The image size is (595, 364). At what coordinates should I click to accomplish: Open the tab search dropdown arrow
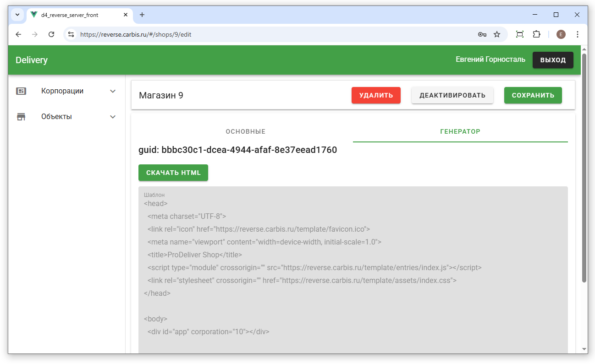[x=17, y=15]
